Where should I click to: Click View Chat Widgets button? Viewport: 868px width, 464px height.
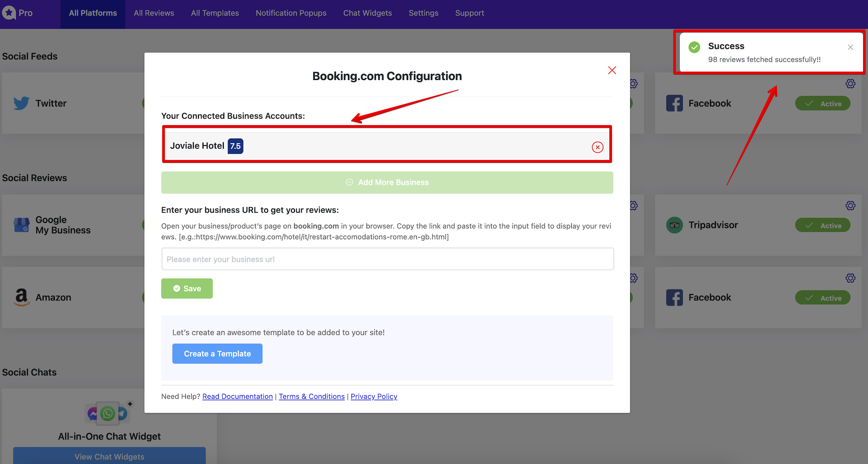(109, 456)
